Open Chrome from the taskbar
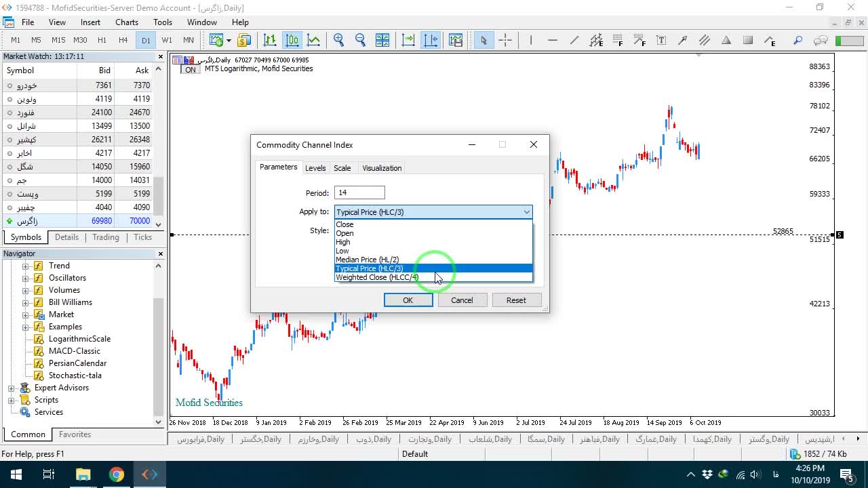The width and height of the screenshot is (868, 488). pos(117,474)
